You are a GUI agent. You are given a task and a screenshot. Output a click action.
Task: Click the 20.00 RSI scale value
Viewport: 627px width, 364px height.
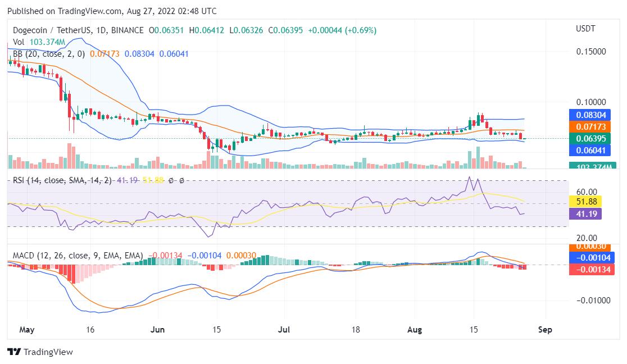coord(587,238)
